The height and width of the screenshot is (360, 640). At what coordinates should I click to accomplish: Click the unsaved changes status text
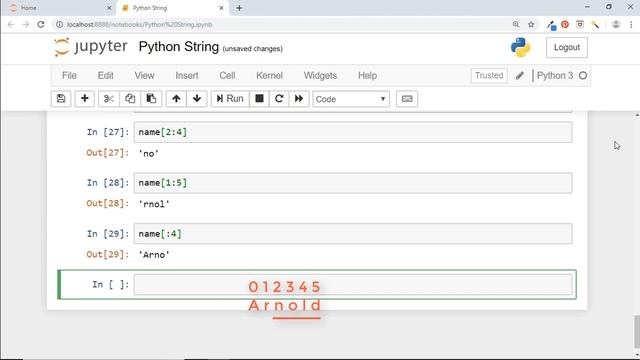(253, 49)
